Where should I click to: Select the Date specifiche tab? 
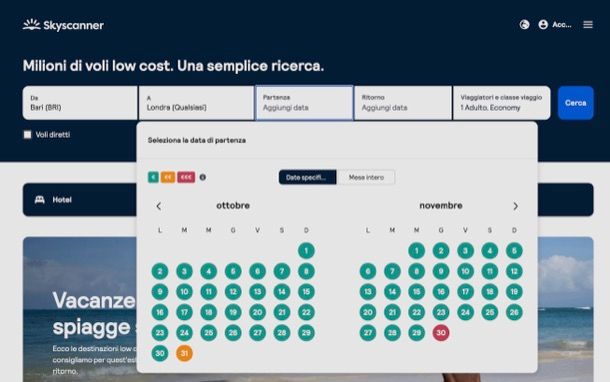[307, 177]
